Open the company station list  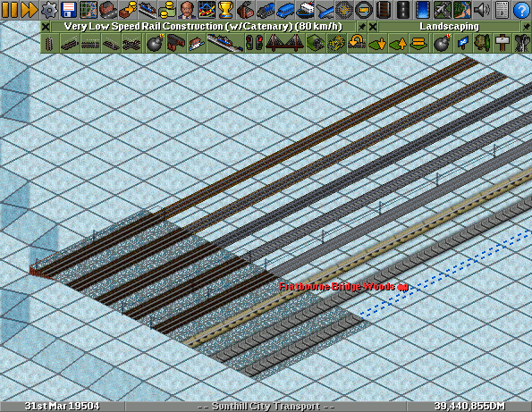148,10
